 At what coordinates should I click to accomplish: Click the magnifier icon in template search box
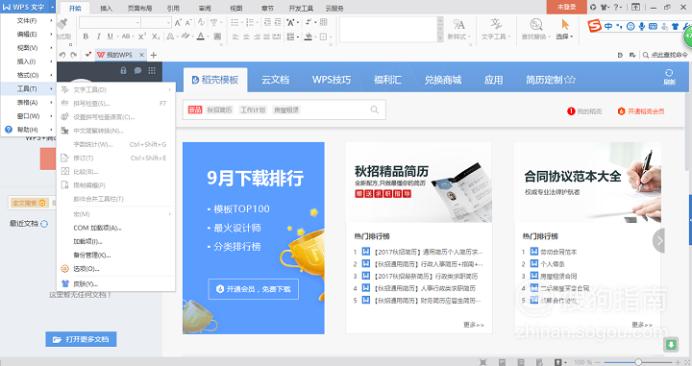[x=374, y=109]
